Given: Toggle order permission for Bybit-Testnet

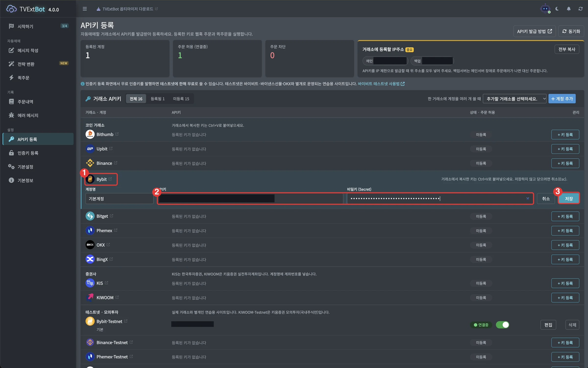Looking at the screenshot, I should click(502, 325).
